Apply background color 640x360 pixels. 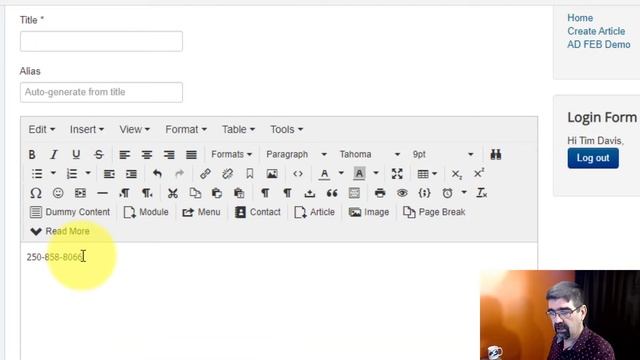click(x=359, y=174)
